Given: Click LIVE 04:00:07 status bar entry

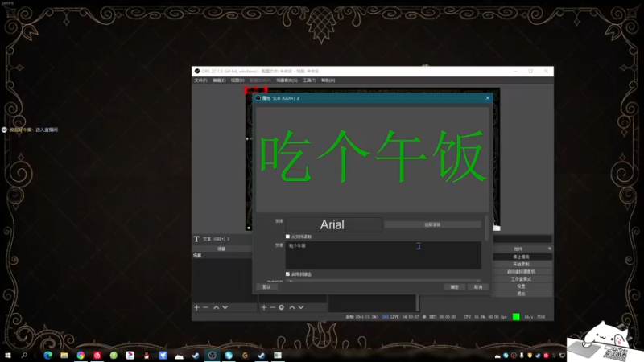Looking at the screenshot, I should (401, 317).
